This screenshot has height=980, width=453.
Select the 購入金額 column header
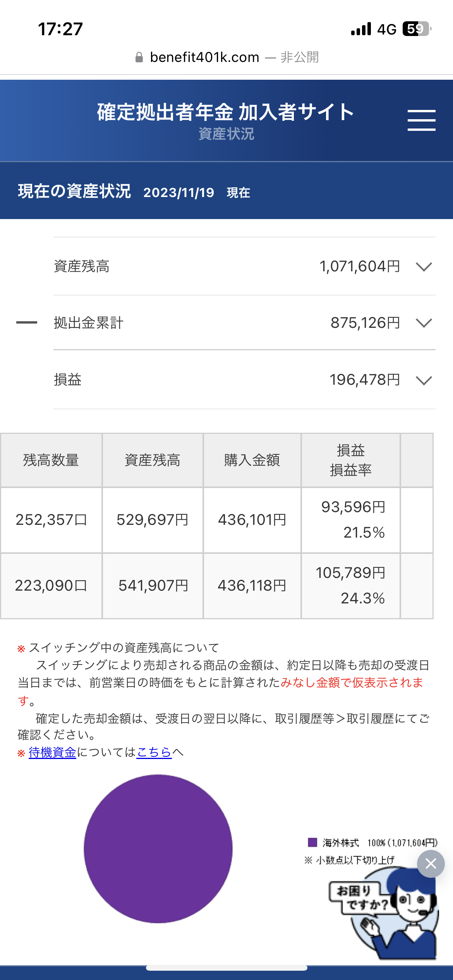pyautogui.click(x=252, y=460)
